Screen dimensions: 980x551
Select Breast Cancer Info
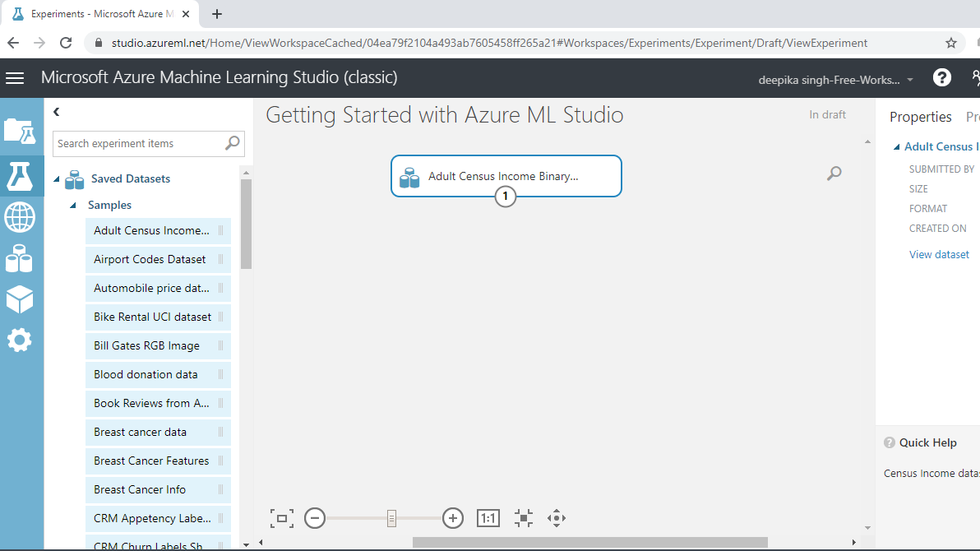pyautogui.click(x=158, y=489)
